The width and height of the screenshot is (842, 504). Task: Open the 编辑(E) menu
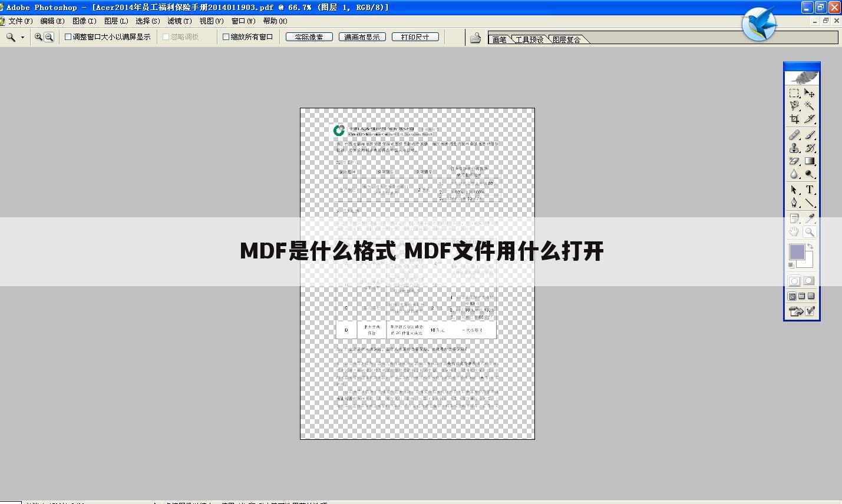click(52, 21)
